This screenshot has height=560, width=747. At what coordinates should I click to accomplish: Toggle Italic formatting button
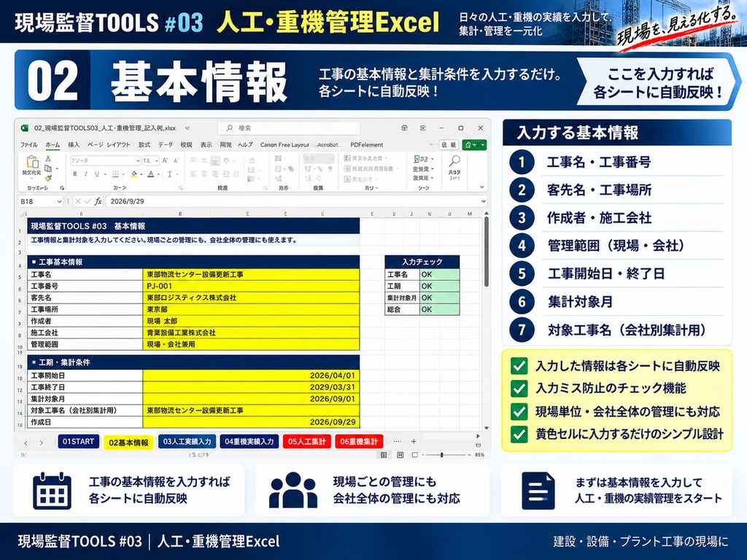tap(86, 174)
